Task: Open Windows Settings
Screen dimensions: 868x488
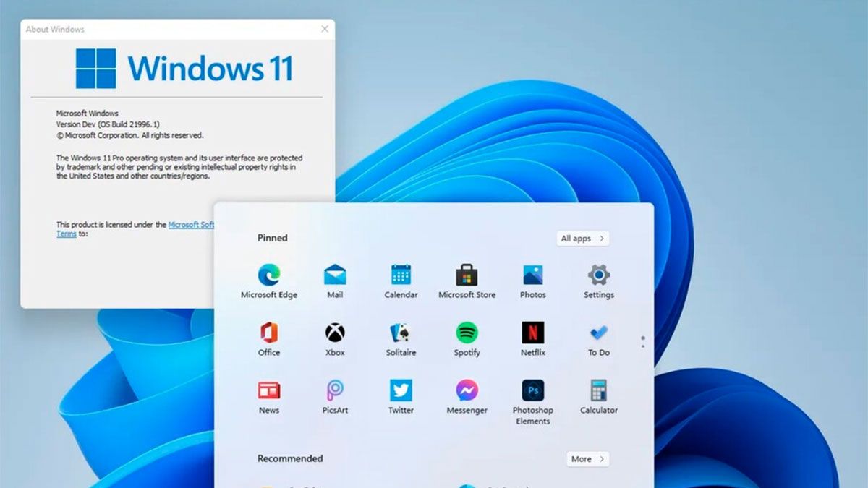Action: (598, 275)
